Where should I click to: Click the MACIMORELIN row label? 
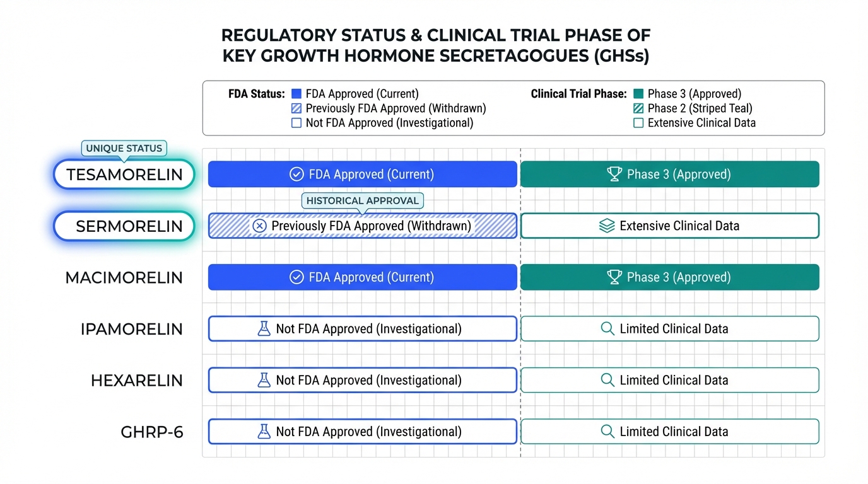click(124, 277)
